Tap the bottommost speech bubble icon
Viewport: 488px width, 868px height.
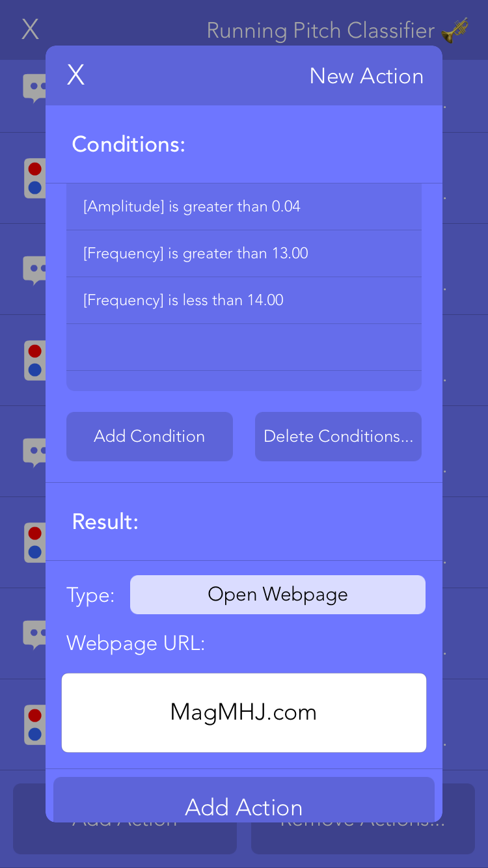click(x=34, y=634)
